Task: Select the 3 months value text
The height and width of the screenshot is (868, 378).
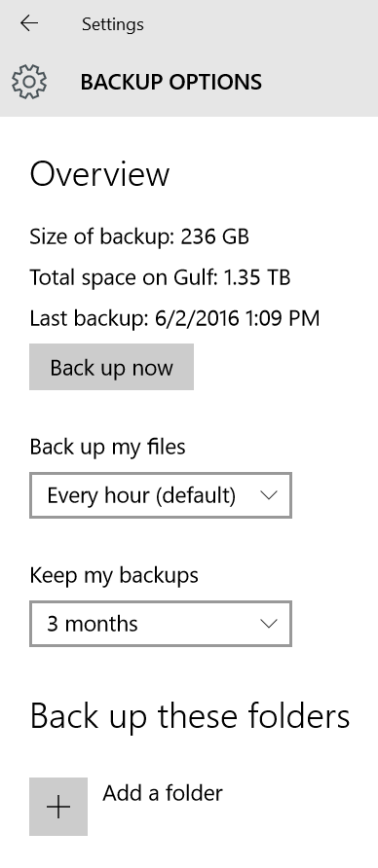Action: point(93,624)
